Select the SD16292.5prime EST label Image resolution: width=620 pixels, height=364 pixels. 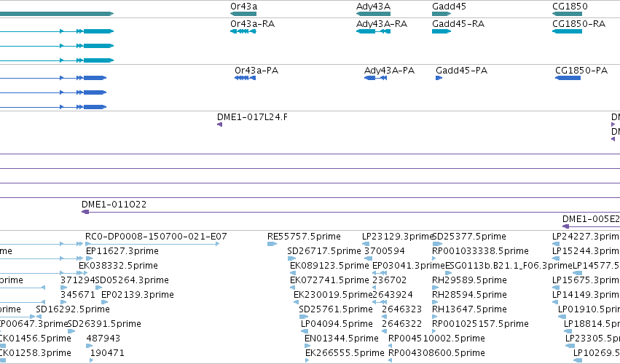(x=73, y=309)
